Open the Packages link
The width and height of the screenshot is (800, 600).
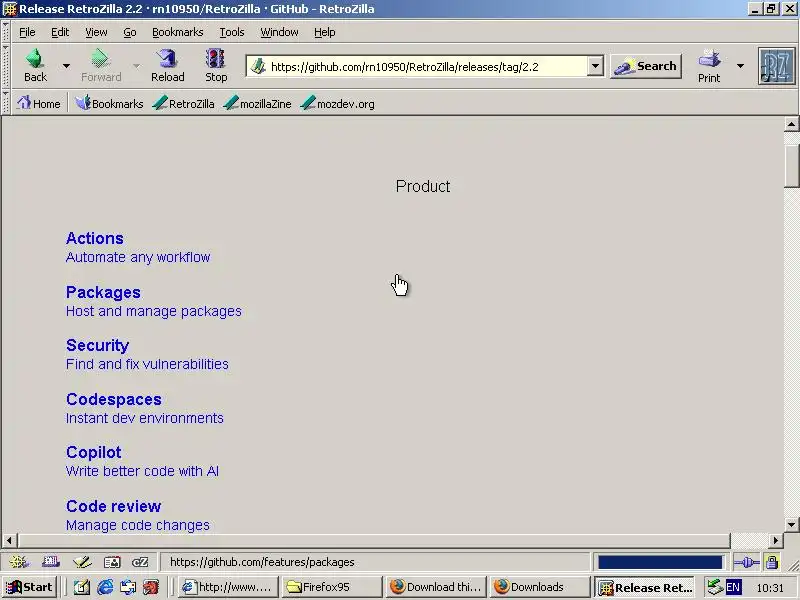(x=103, y=292)
